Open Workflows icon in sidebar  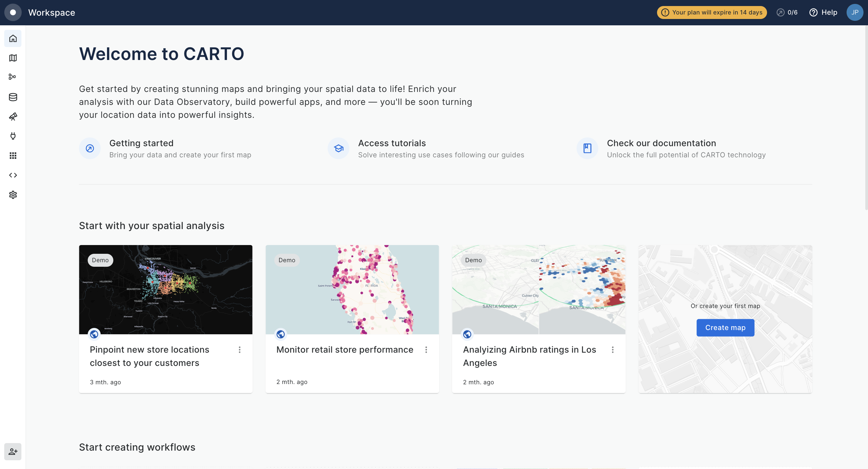(x=13, y=77)
